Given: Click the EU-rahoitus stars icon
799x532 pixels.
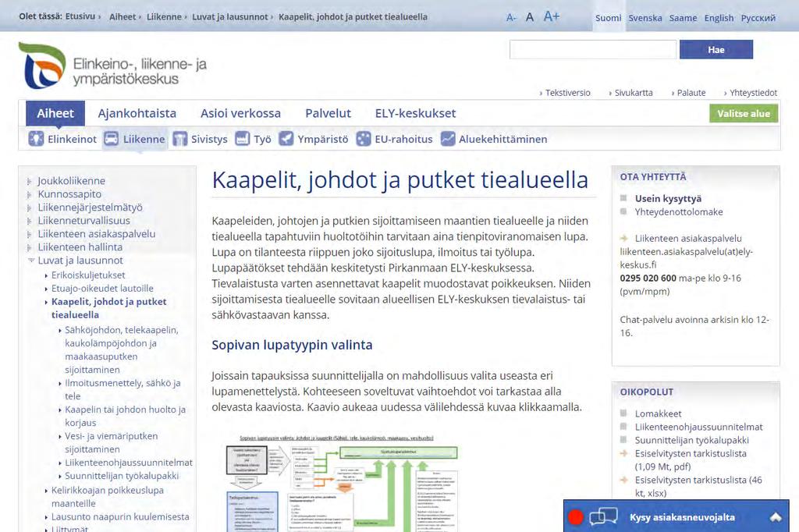Looking at the screenshot, I should [x=364, y=139].
